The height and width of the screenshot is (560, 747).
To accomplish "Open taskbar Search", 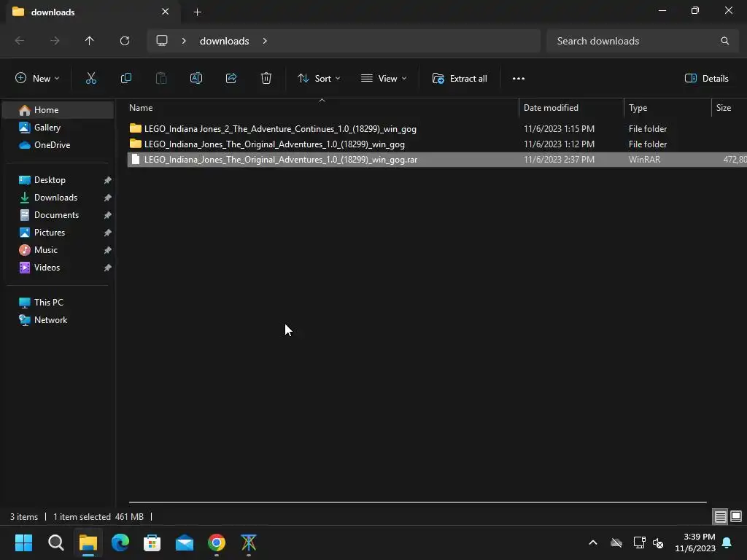I will coord(55,542).
